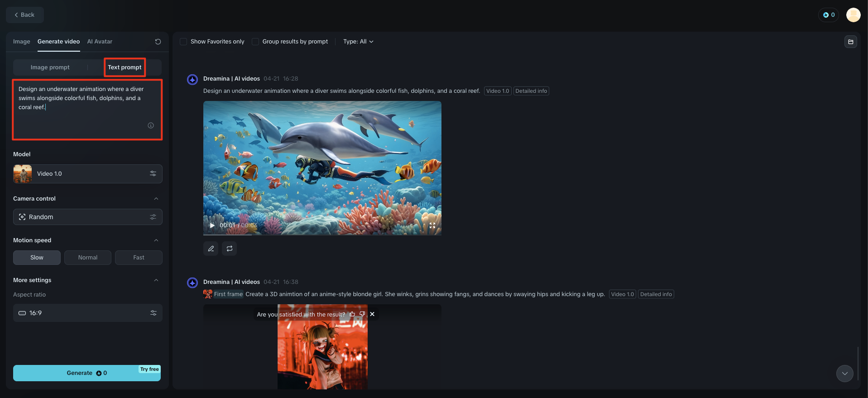Viewport: 868px width, 398px height.
Task: Open the info icon in the prompt box
Action: click(x=151, y=125)
